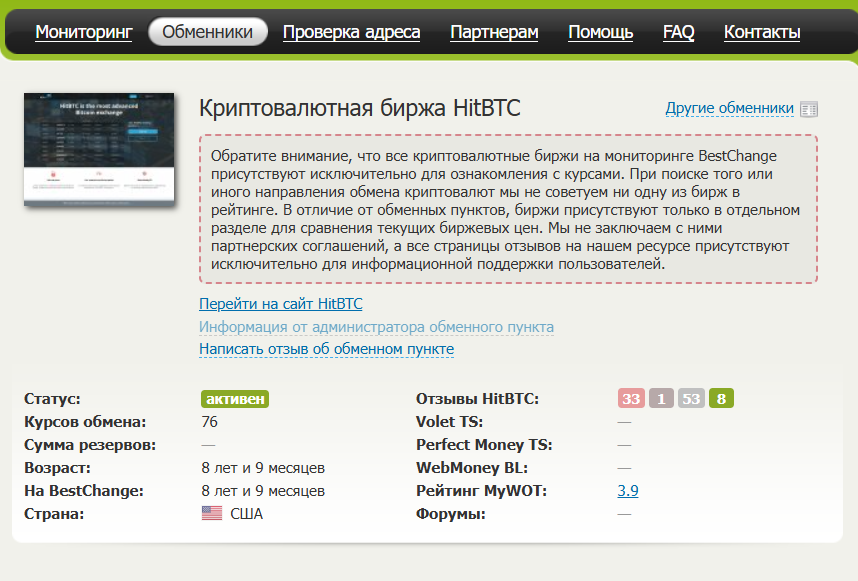The height and width of the screenshot is (581, 858).
Task: Open Информация от администратора обменного пункта
Action: (376, 327)
